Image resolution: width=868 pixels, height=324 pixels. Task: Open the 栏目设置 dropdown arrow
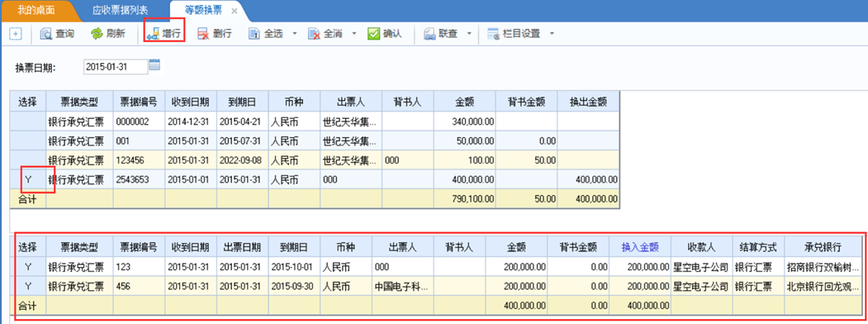(x=552, y=34)
